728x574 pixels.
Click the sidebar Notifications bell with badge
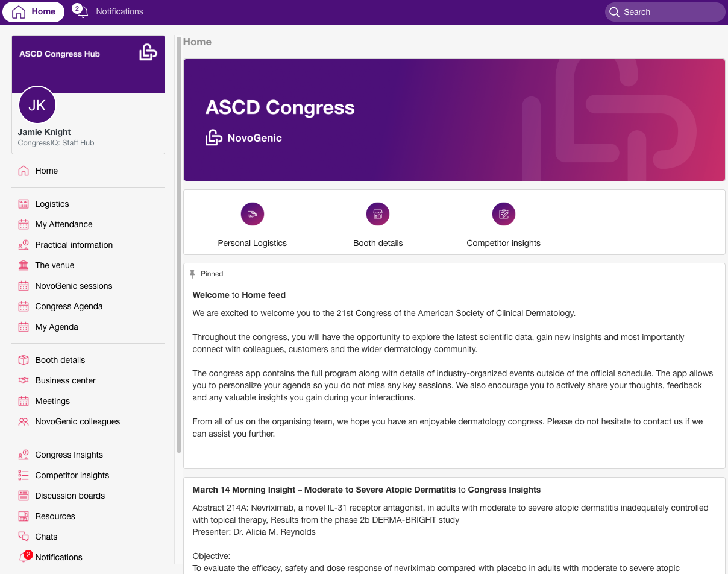click(24, 557)
